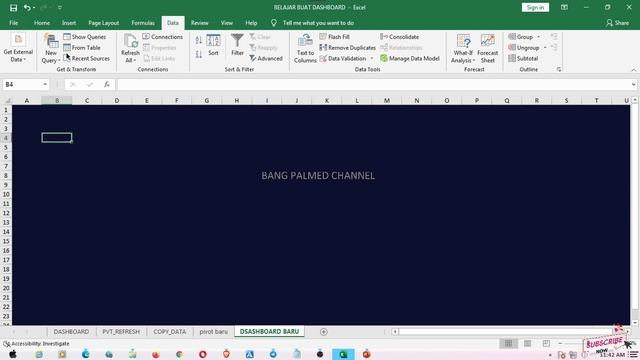Click Insert Function fx icon
This screenshot has height=360, width=640.
point(107,84)
